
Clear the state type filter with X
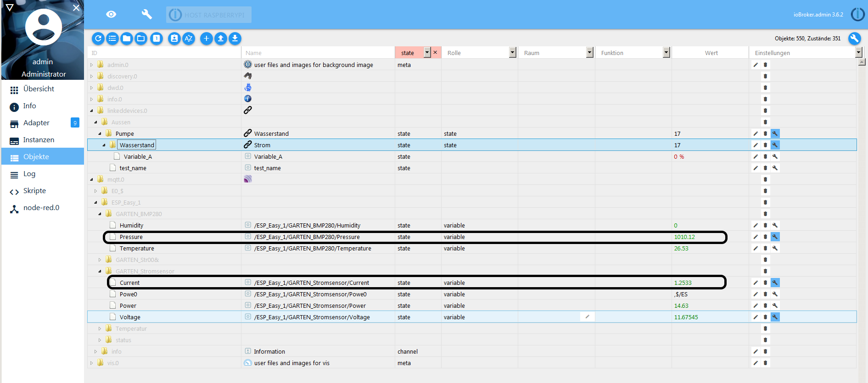(x=435, y=53)
